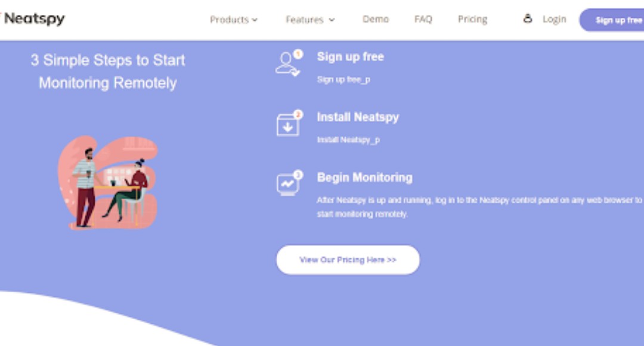Click the Install Neatspy step heading

(x=358, y=117)
